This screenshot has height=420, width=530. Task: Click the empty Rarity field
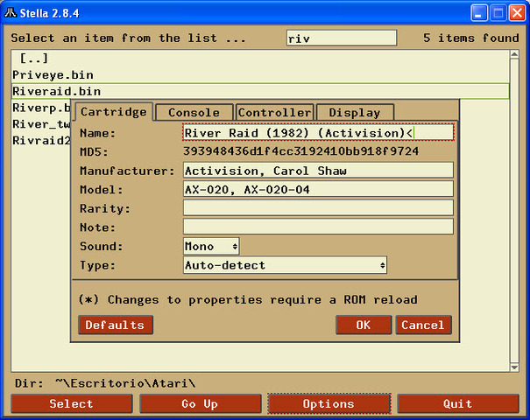(x=318, y=208)
